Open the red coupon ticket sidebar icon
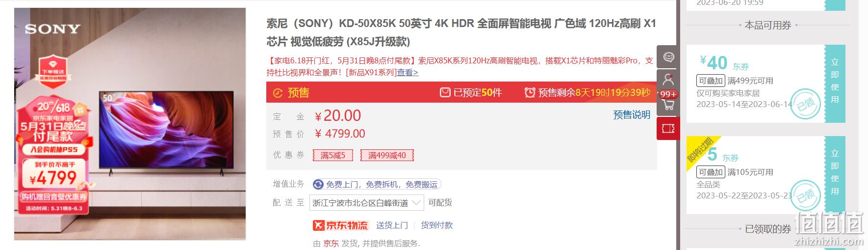 (668, 128)
